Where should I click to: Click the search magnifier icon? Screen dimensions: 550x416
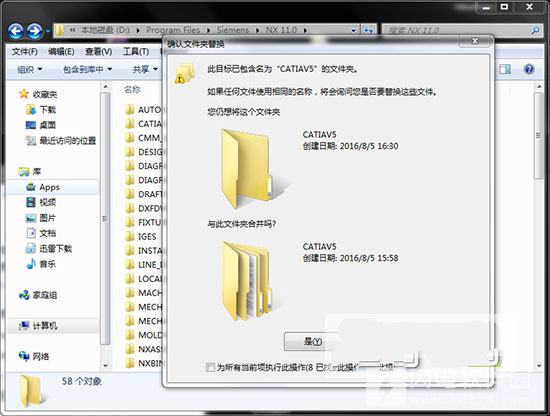[x=535, y=30]
